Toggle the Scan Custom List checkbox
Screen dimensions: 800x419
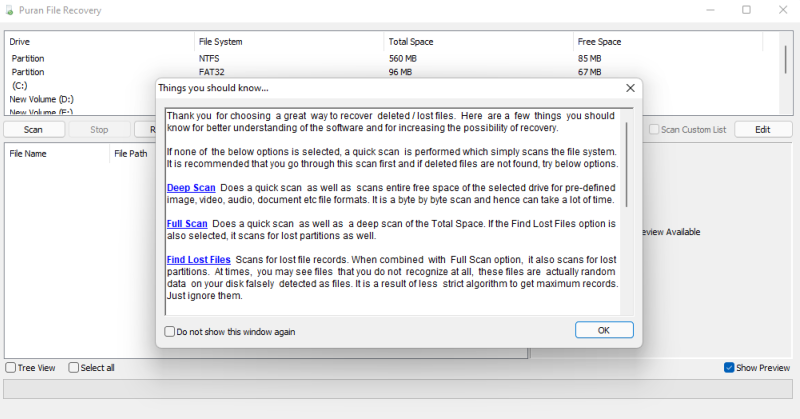point(654,130)
